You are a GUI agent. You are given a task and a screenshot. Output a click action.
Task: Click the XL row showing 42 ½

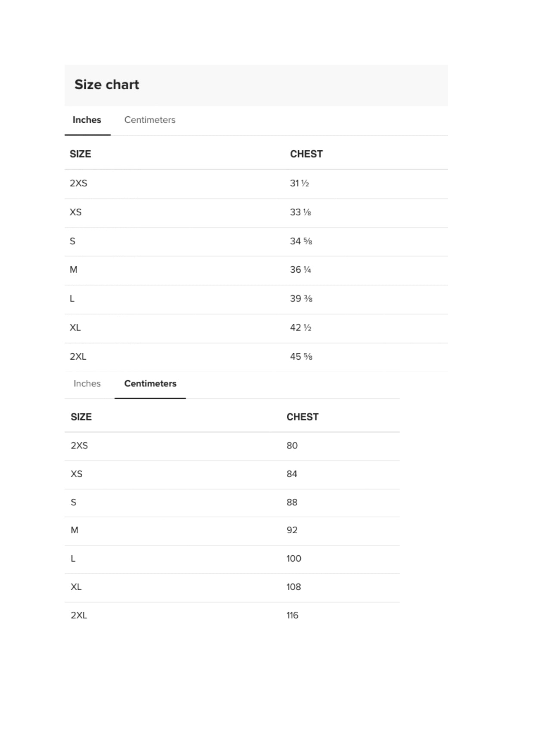256,328
